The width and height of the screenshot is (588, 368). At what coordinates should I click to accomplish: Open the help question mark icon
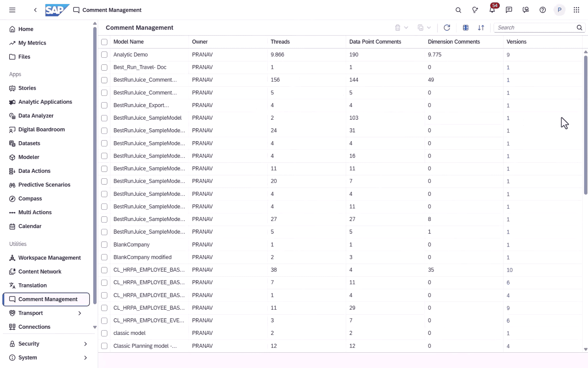[543, 10]
